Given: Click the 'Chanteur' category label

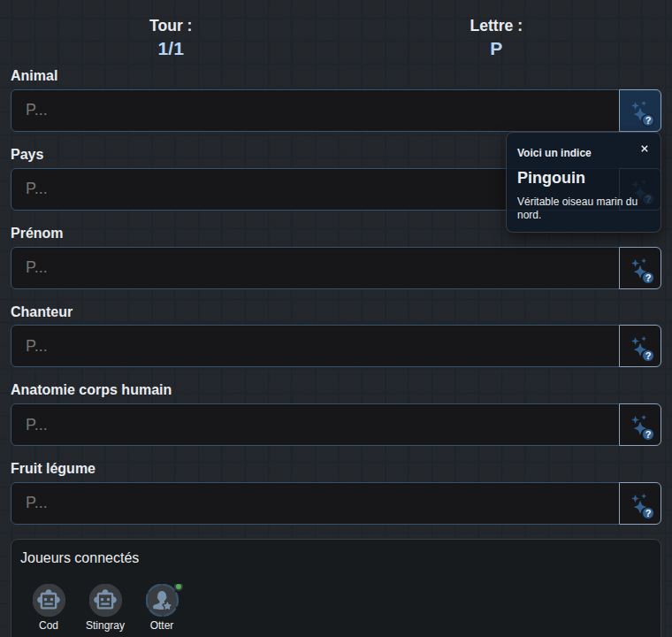Looking at the screenshot, I should click(42, 311).
